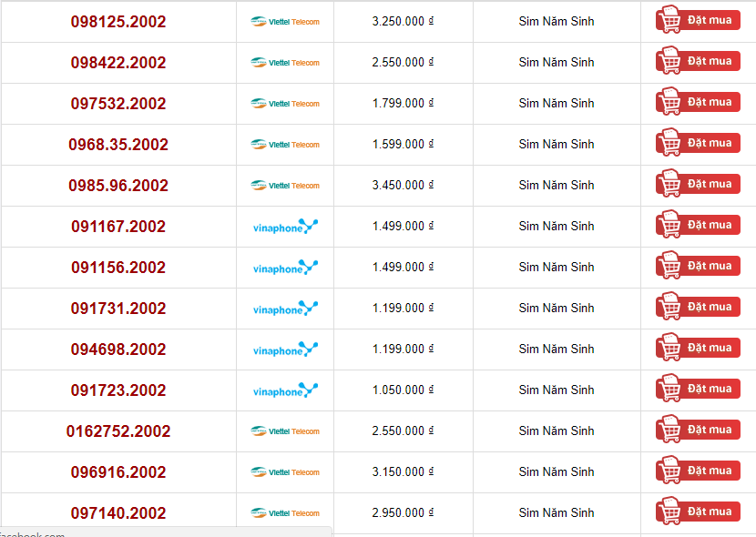Click the cart icon in the 0968.35.2002 row
756x537 pixels.
point(669,142)
